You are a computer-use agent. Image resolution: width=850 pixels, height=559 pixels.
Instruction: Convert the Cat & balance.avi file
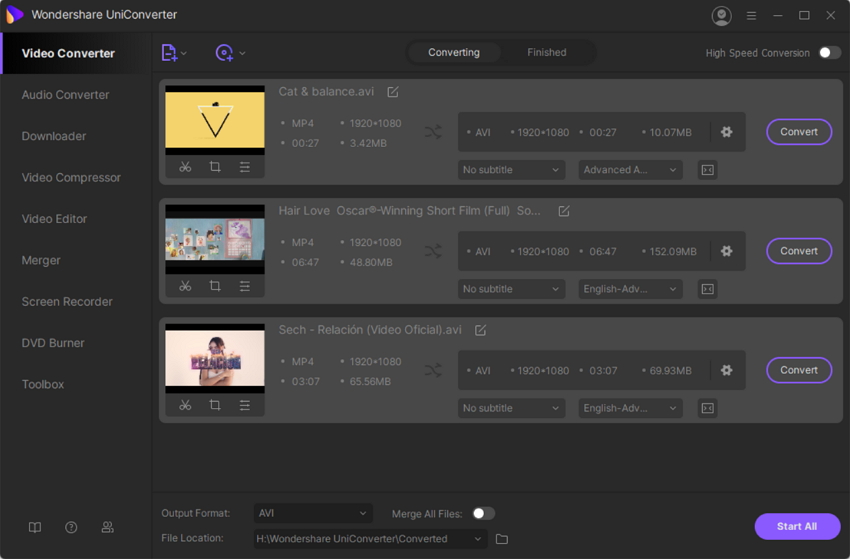(799, 132)
